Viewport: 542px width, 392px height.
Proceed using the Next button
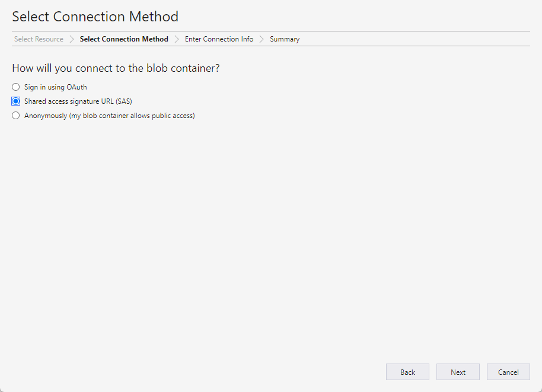point(458,372)
